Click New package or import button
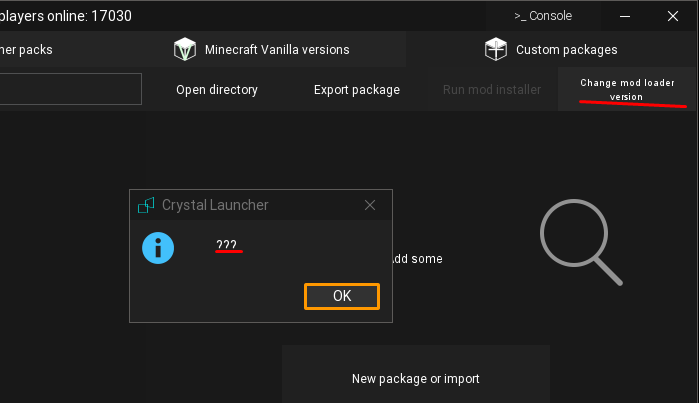Image resolution: width=699 pixels, height=403 pixels. coord(416,379)
